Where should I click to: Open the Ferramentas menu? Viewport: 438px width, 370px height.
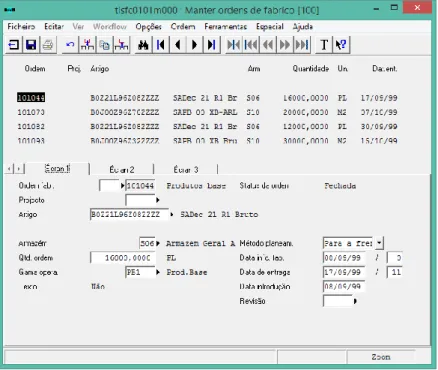tap(226, 26)
